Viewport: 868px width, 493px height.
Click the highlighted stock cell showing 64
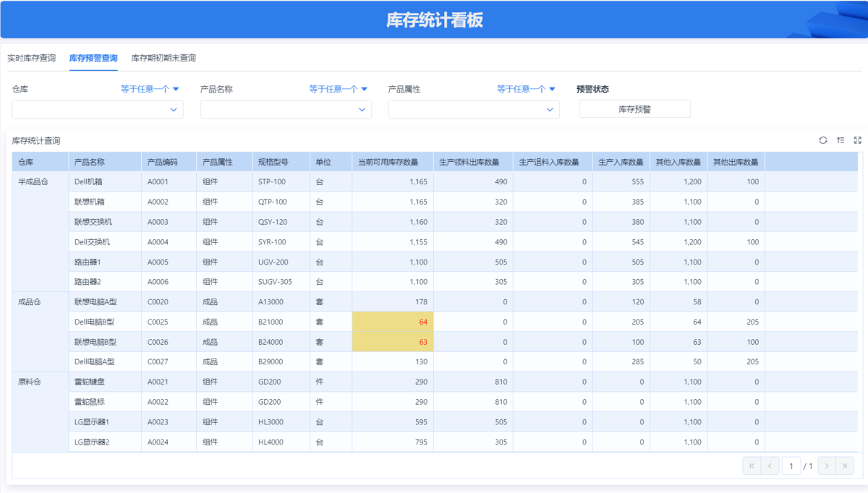coord(392,322)
